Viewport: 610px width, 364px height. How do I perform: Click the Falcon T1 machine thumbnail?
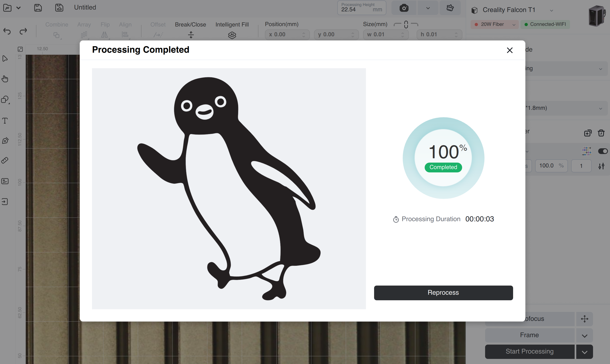(597, 16)
